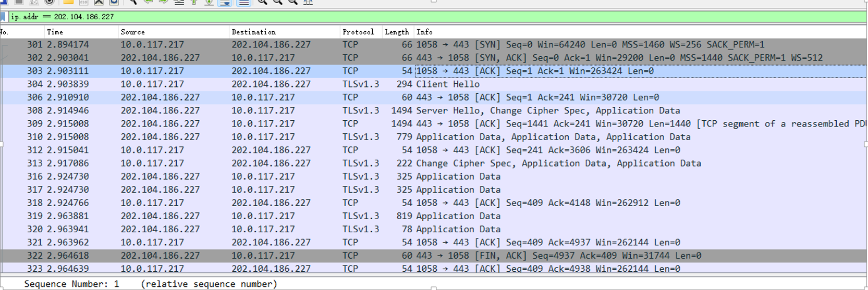Select packet 321 with Ack=4937
The height and width of the screenshot is (290, 868).
434,242
